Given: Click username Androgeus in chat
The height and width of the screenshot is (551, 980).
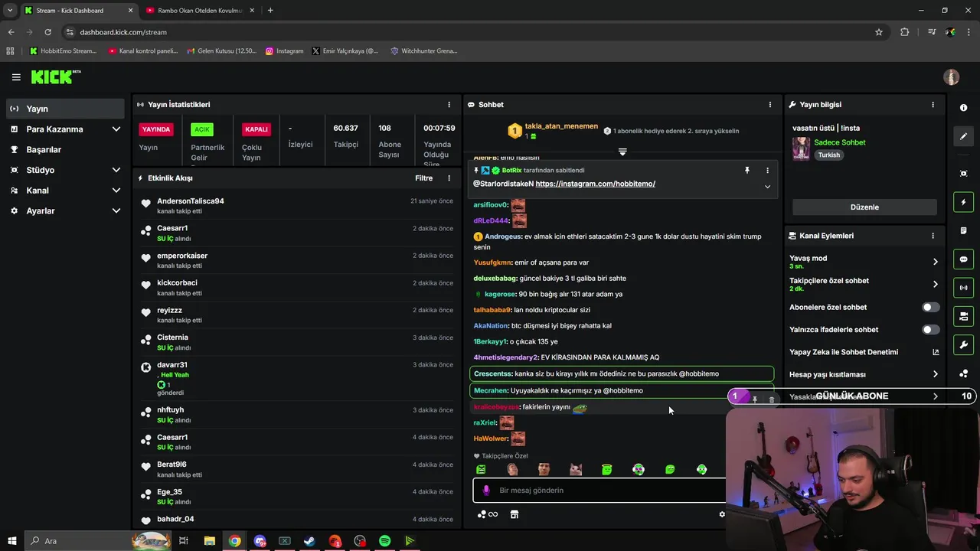Looking at the screenshot, I should pos(502,236).
